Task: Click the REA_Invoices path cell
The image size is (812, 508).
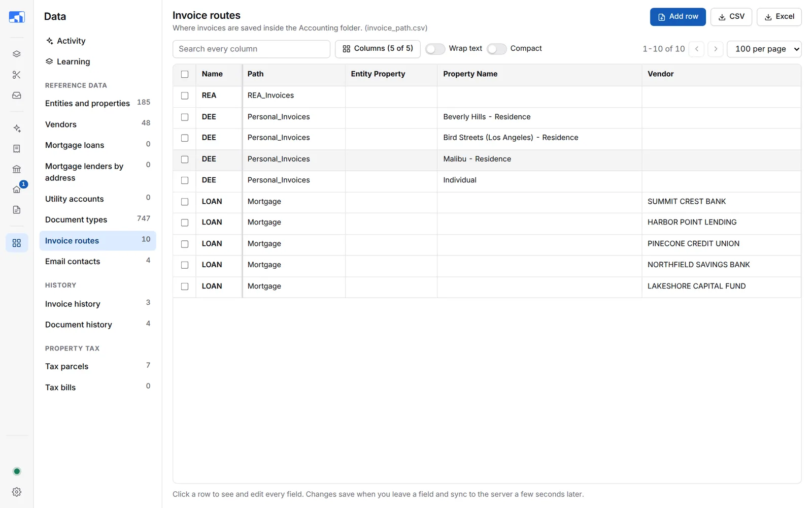Action: pos(294,96)
